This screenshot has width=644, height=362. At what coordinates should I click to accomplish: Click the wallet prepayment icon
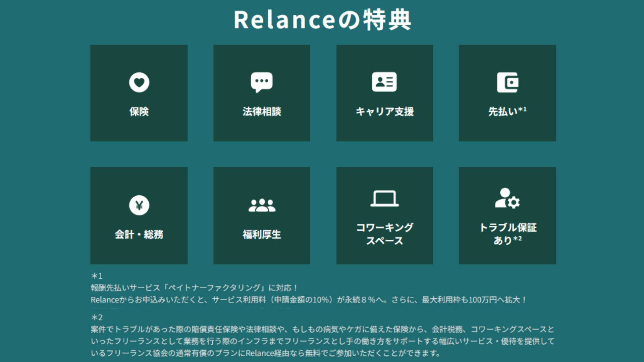click(x=507, y=82)
